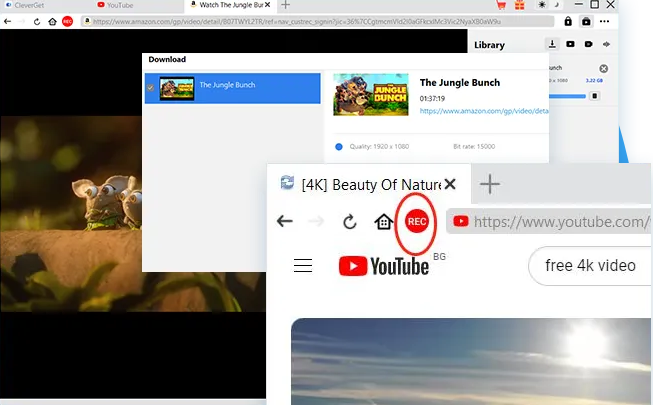Screen dimensions: 653x405
Task: Show the Library recording tab icon
Action: tap(588, 44)
